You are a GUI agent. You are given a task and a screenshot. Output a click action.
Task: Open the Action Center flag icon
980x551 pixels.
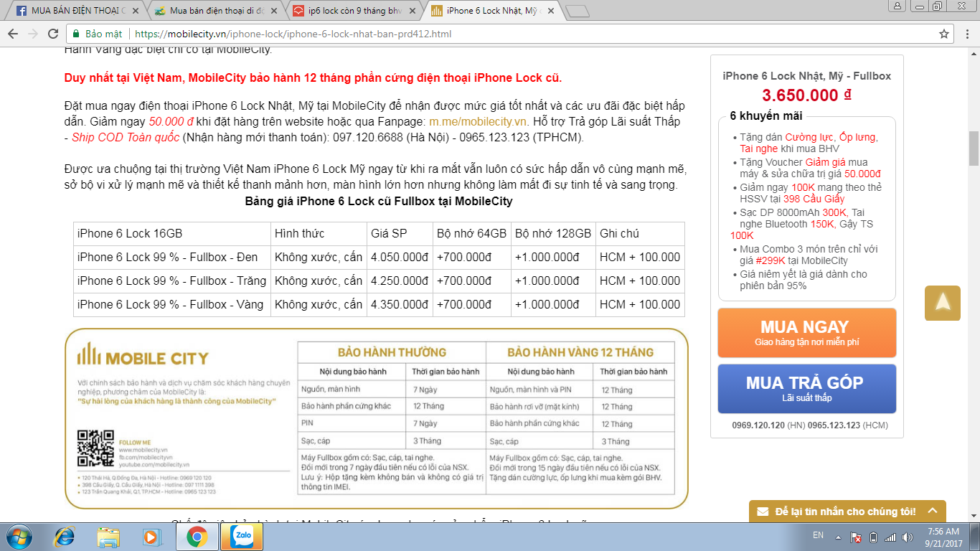click(855, 537)
